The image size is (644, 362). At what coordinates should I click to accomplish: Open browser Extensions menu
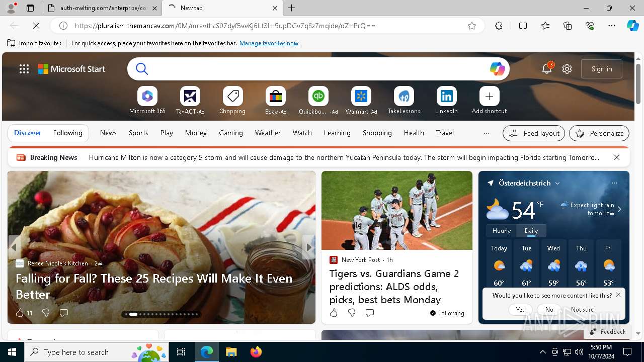pos(499,26)
